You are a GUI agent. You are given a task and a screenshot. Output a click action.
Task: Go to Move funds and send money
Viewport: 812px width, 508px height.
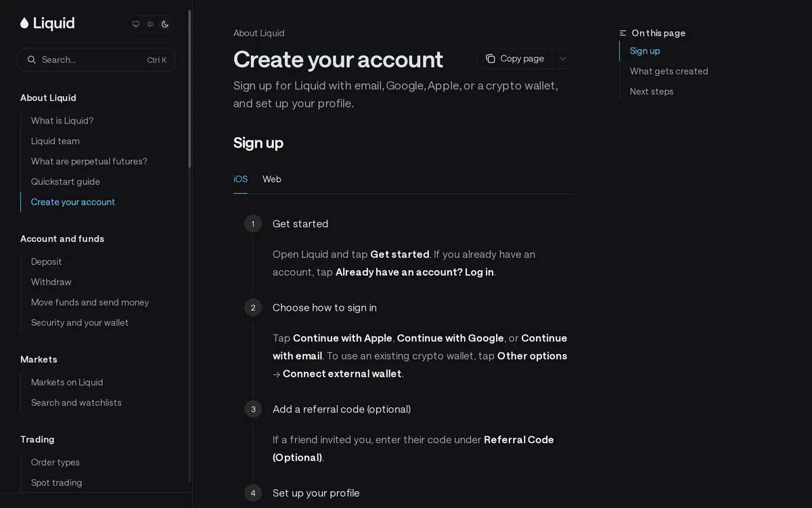(90, 302)
